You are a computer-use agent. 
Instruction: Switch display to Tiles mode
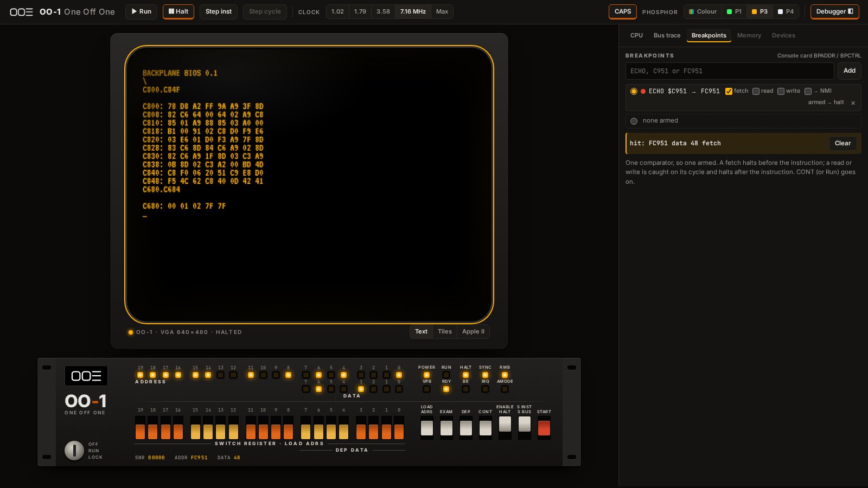(x=444, y=332)
